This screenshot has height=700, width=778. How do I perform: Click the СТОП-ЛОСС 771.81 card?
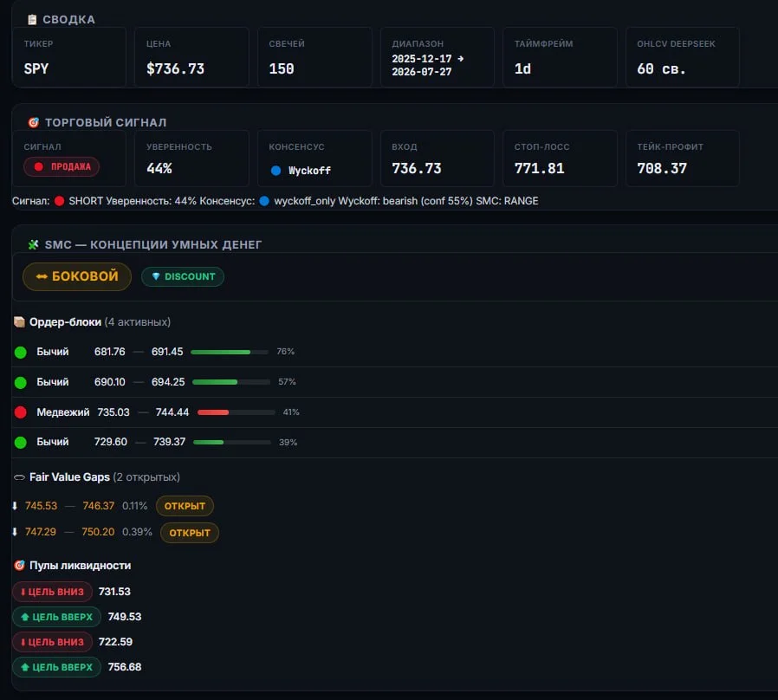[x=560, y=159]
